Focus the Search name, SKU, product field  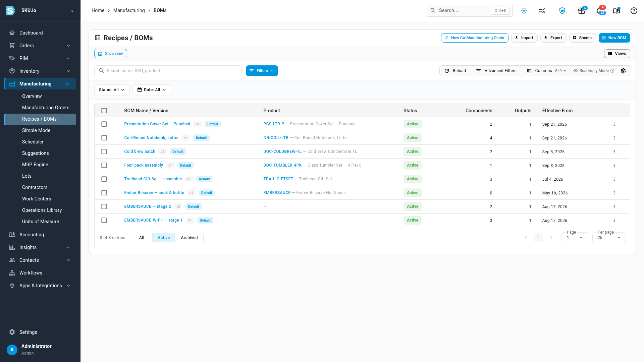(168, 71)
